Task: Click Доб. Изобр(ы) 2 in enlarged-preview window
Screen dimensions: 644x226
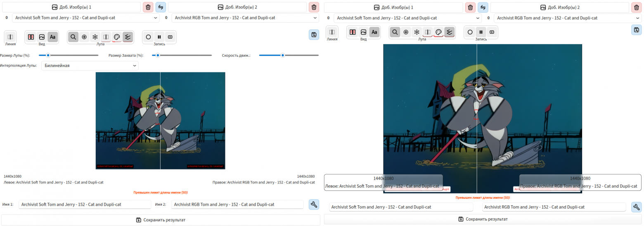Action: point(560,7)
